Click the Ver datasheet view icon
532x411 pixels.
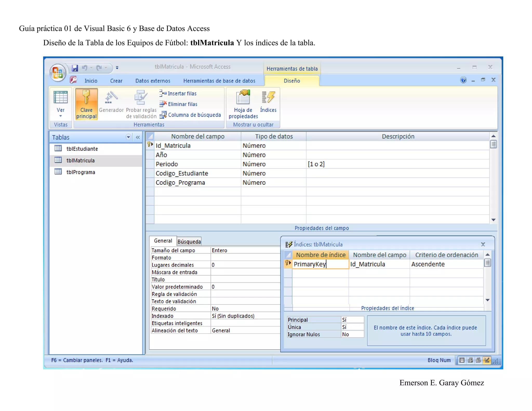tap(61, 98)
